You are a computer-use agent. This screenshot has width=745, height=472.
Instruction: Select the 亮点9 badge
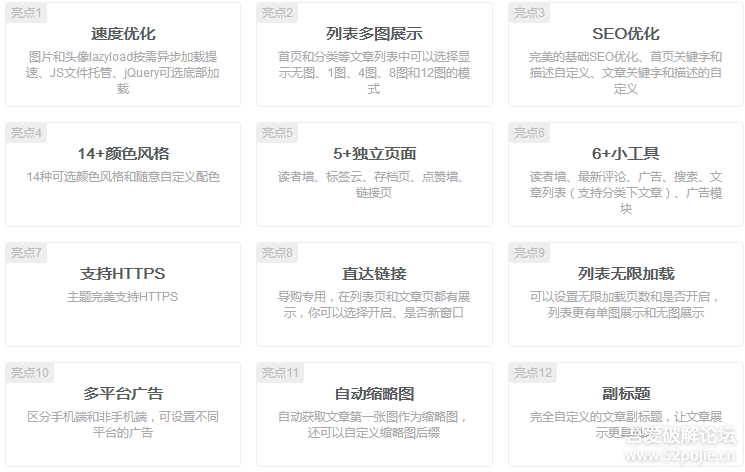pyautogui.click(x=529, y=253)
